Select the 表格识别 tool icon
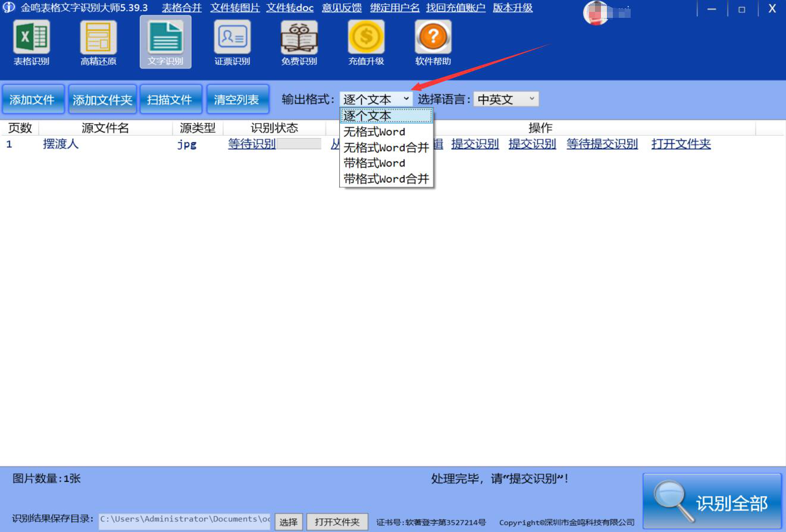The width and height of the screenshot is (786, 532). click(31, 42)
